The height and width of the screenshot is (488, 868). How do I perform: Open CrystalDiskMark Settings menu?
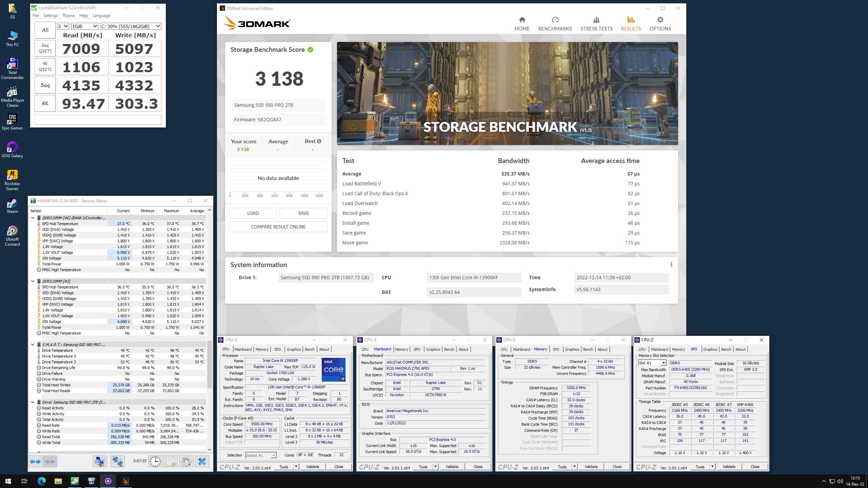click(x=51, y=16)
